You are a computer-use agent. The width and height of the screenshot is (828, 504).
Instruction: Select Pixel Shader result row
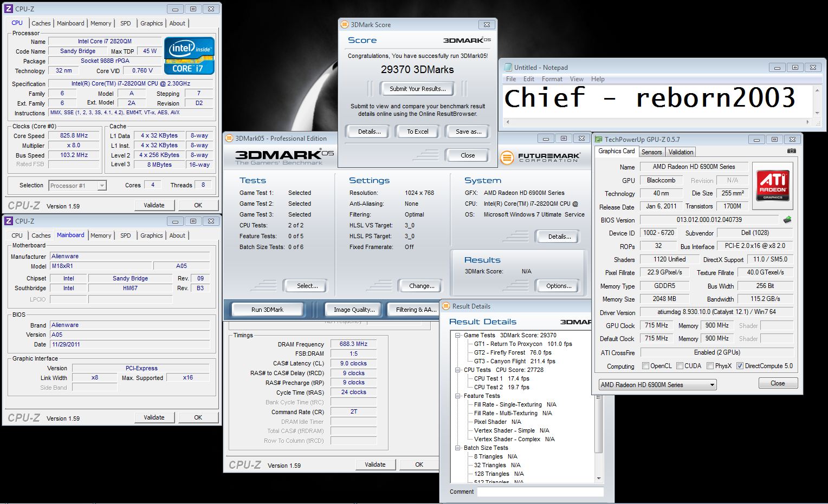[x=497, y=422]
